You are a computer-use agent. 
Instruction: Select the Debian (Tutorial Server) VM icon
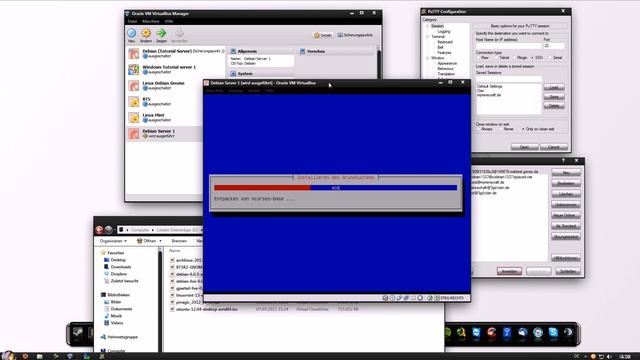[x=134, y=53]
